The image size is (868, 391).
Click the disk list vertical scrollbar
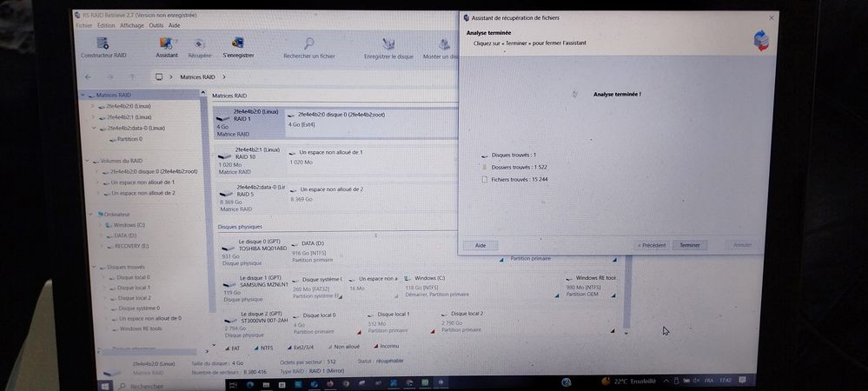[626, 291]
